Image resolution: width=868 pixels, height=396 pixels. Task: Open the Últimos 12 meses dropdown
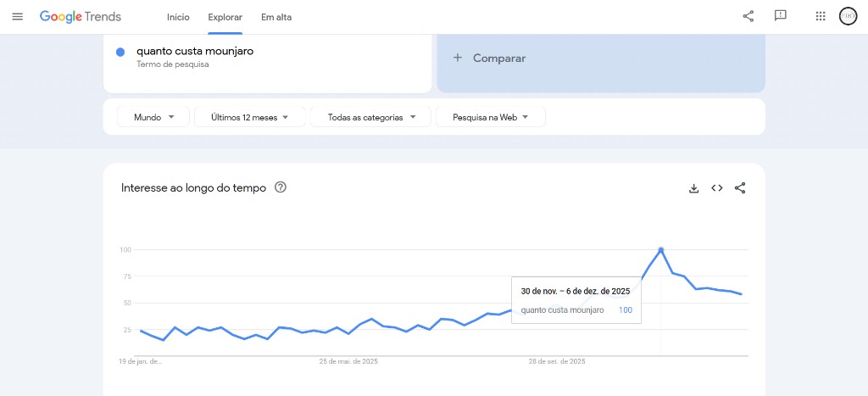pyautogui.click(x=249, y=117)
